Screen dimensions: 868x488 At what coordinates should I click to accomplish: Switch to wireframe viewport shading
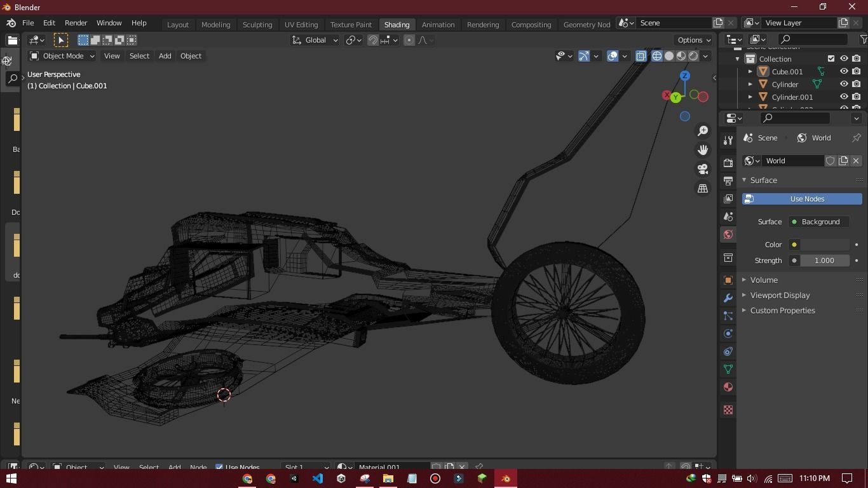[657, 56]
